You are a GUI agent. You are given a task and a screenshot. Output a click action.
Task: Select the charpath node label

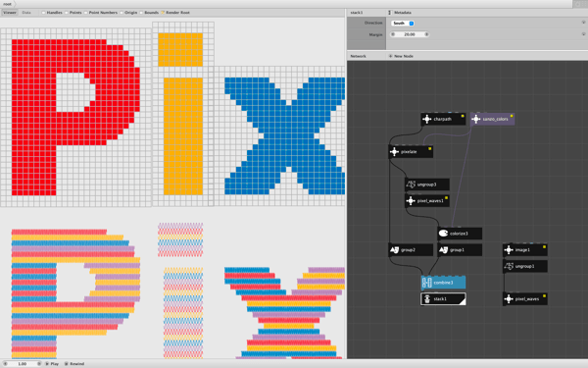(x=443, y=120)
